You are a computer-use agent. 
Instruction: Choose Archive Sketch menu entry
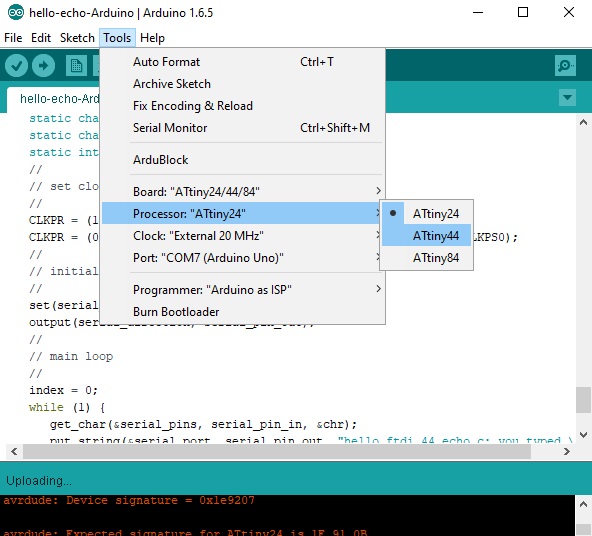pyautogui.click(x=243, y=84)
